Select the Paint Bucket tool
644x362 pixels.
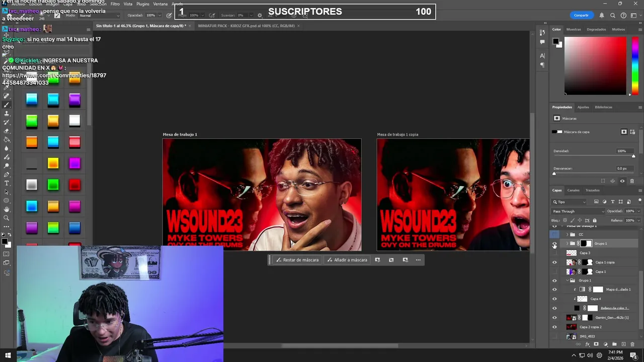(x=7, y=140)
